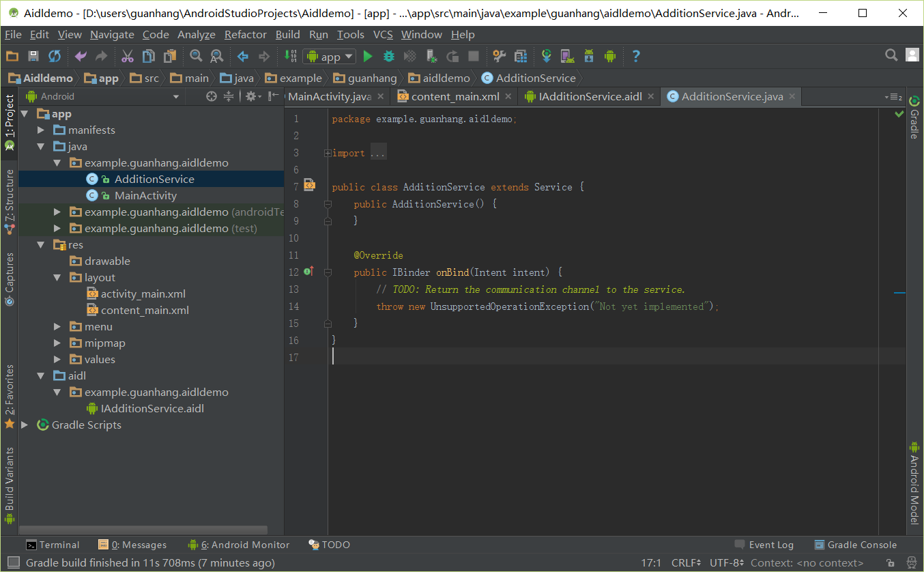This screenshot has width=924, height=572.
Task: Click Sync Project with Gradle Files icon
Action: click(547, 56)
